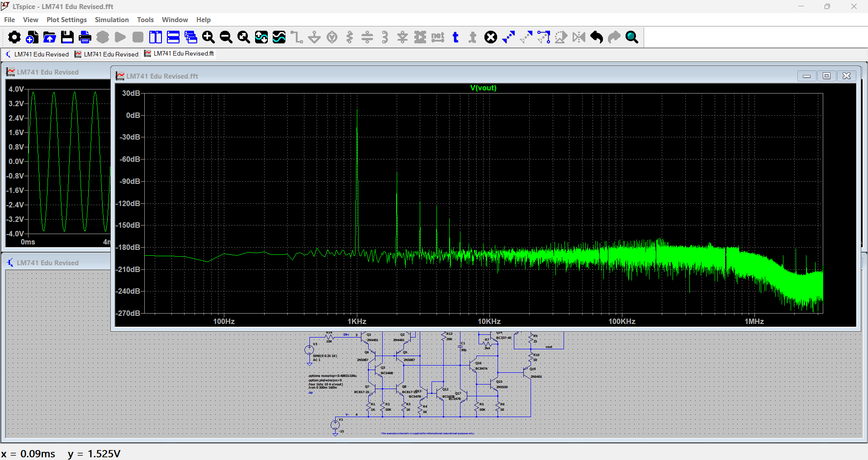Select the Ground symbol tool
Viewport: 868px width, 460px height.
[x=314, y=37]
